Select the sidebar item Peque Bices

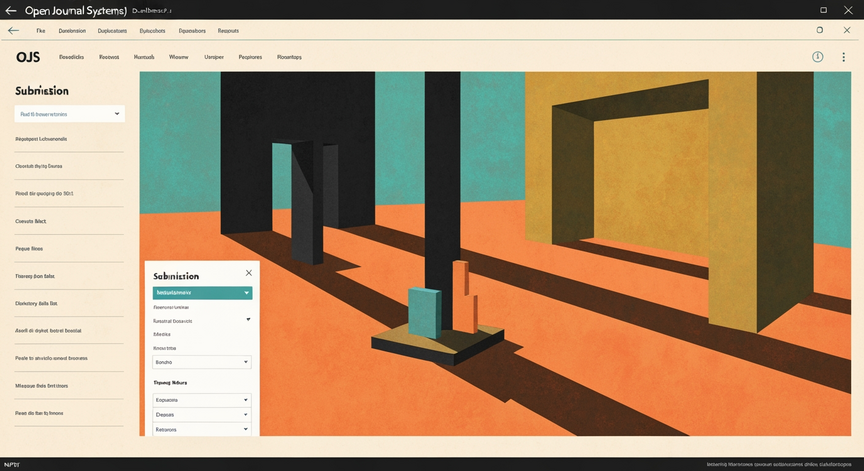click(29, 248)
